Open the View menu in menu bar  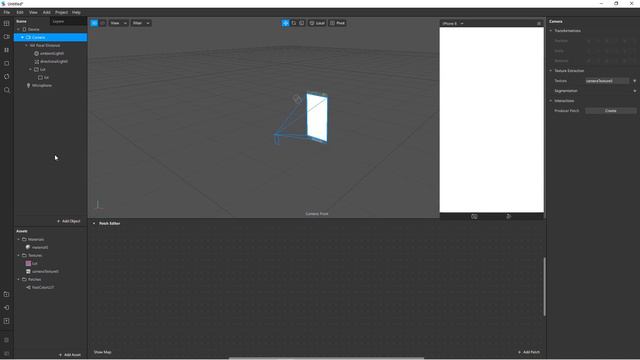(x=33, y=12)
